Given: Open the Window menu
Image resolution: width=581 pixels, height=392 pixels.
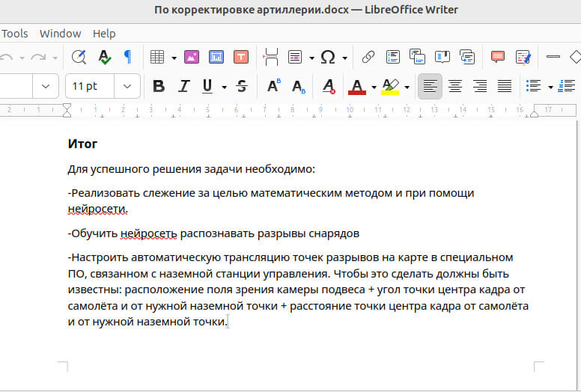Looking at the screenshot, I should 61,34.
